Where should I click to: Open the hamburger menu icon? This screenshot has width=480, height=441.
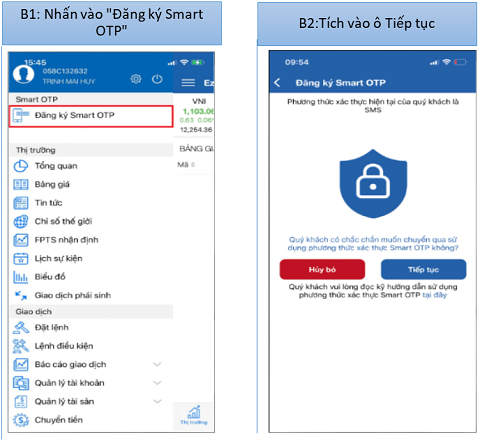pos(188,82)
